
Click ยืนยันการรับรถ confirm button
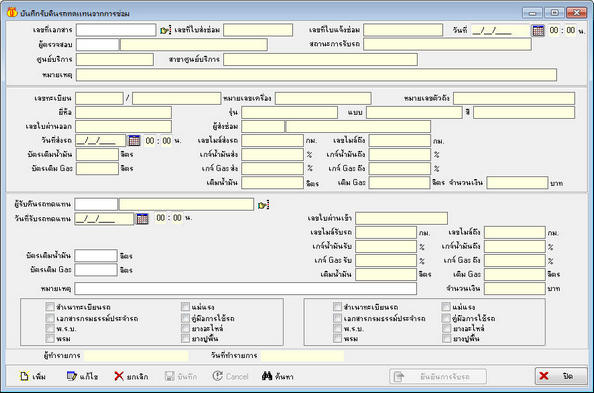pyautogui.click(x=438, y=376)
